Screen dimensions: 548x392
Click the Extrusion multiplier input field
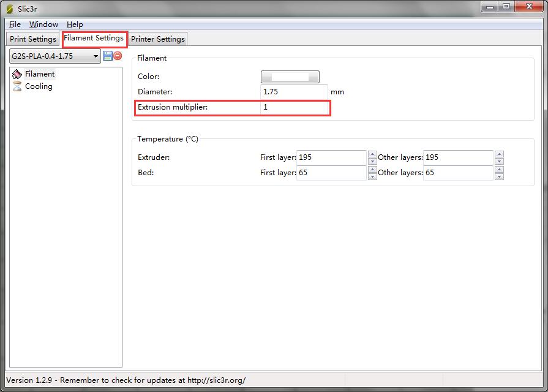click(295, 107)
